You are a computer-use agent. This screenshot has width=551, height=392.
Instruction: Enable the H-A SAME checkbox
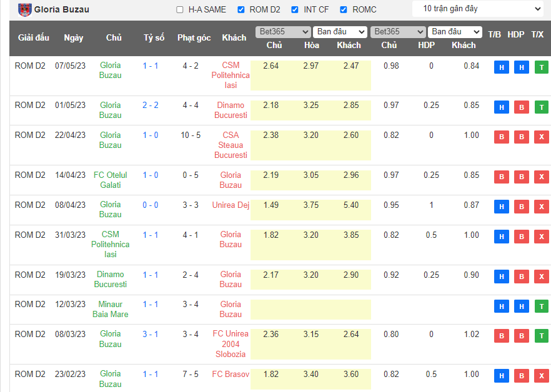(180, 10)
